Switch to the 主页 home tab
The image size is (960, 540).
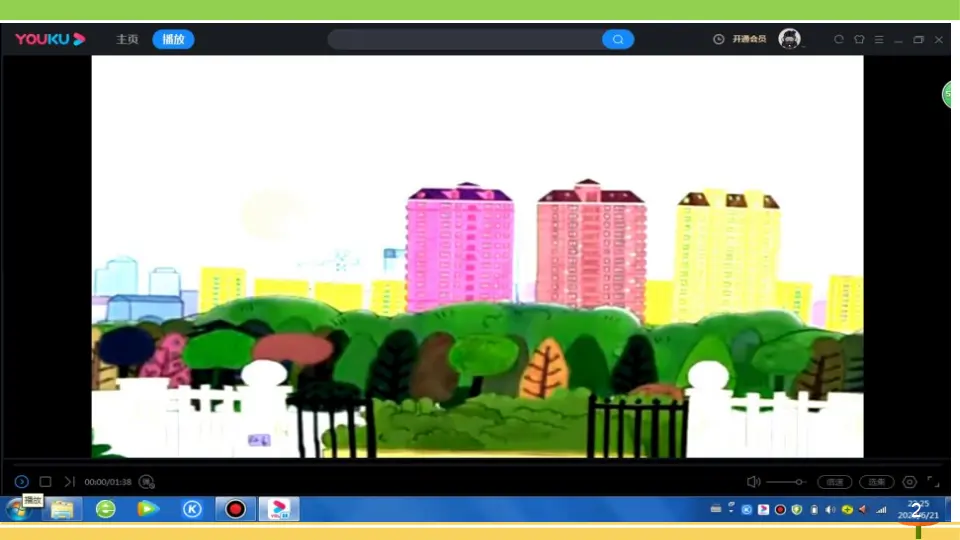coord(127,39)
